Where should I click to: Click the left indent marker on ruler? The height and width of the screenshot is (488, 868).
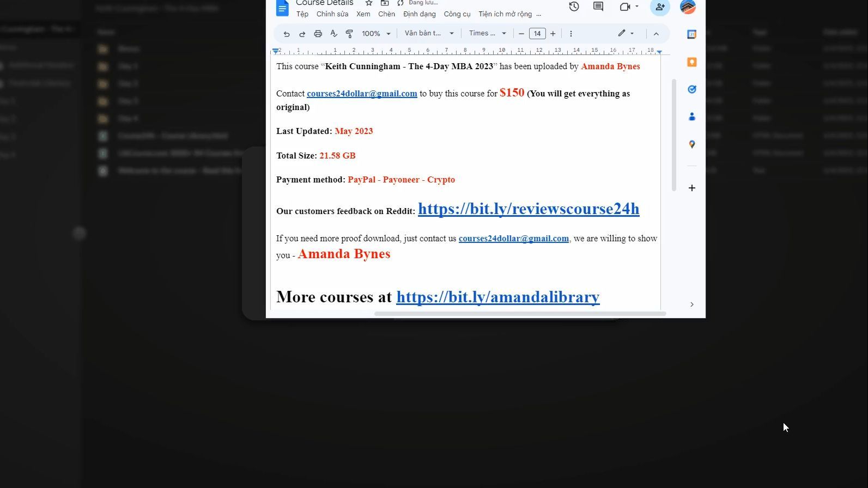point(276,51)
